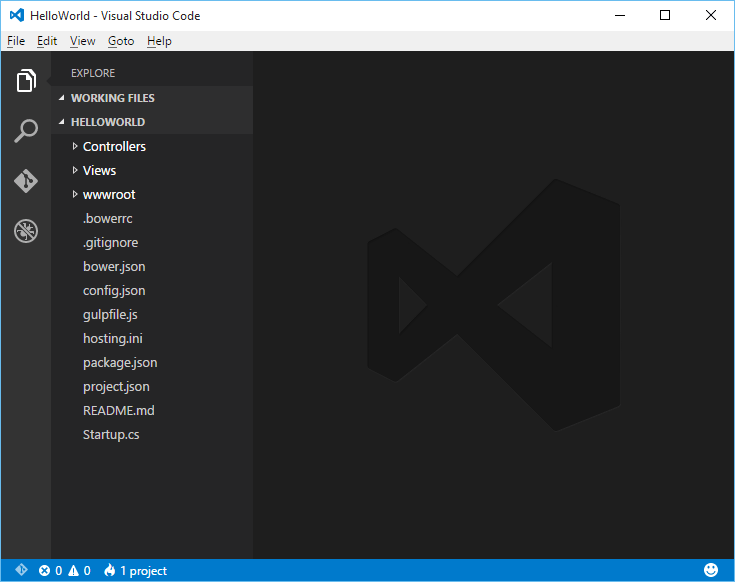Open the Edit menu

pyautogui.click(x=47, y=41)
